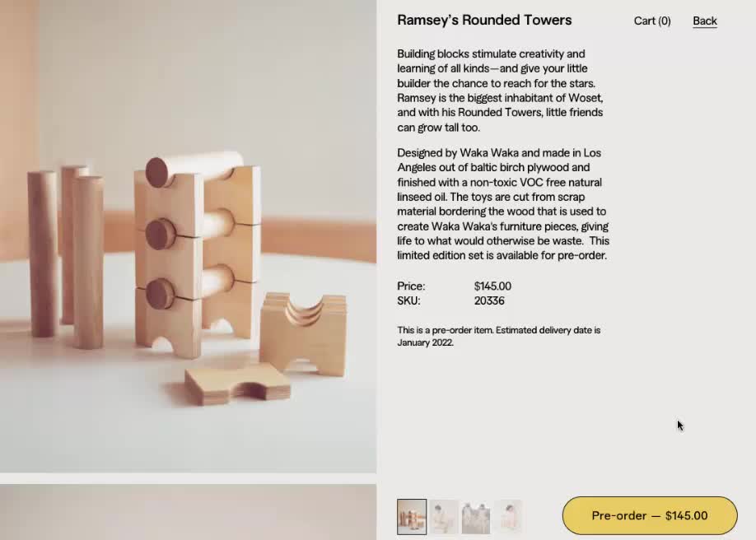Click the flat wooden block lying in foreground
756x540 pixels.
(x=238, y=384)
